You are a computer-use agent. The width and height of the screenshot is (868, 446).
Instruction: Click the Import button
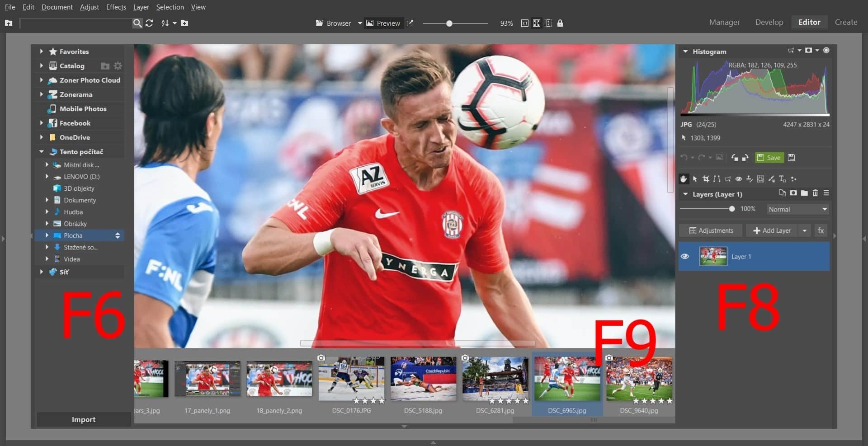(84, 419)
